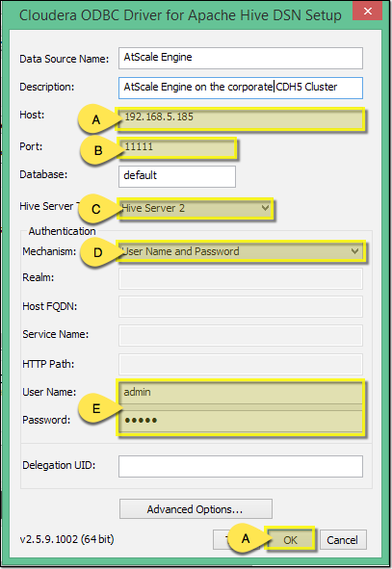Click the Authentication group label
This screenshot has width=392, height=569.
point(62,231)
